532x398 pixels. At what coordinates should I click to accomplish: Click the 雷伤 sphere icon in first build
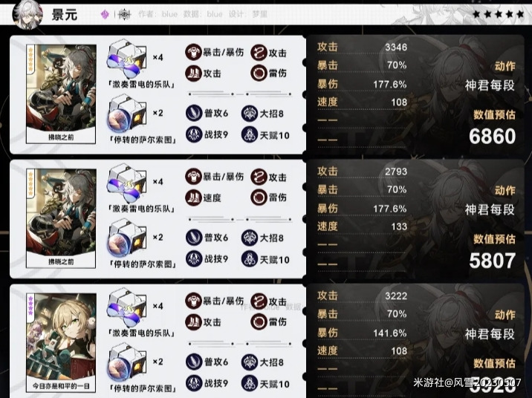pyautogui.click(x=259, y=74)
